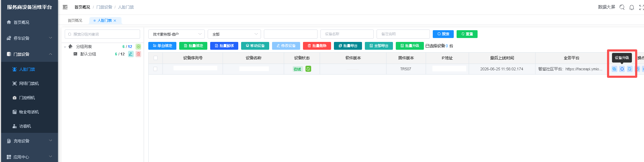The image size is (644, 162).
Task: Click 修改设备 button
Action: coord(286,46)
